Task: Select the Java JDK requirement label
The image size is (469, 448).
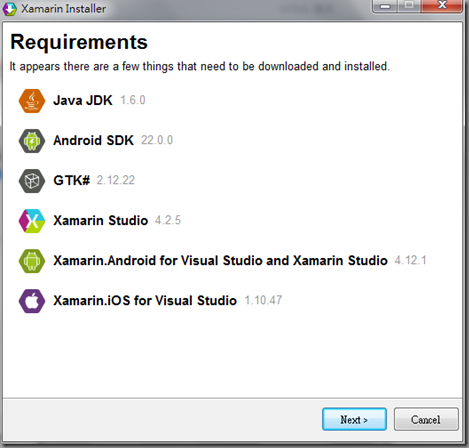Action: click(83, 100)
